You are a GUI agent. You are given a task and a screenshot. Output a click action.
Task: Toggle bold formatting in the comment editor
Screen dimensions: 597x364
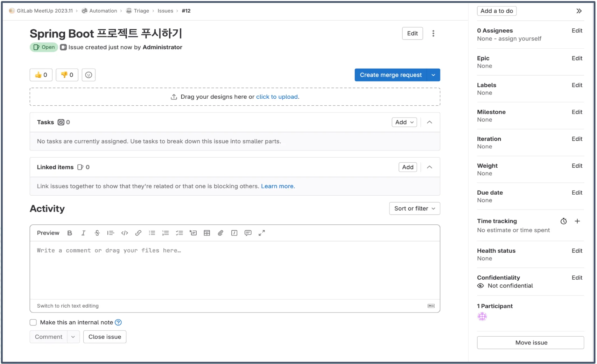(x=70, y=233)
